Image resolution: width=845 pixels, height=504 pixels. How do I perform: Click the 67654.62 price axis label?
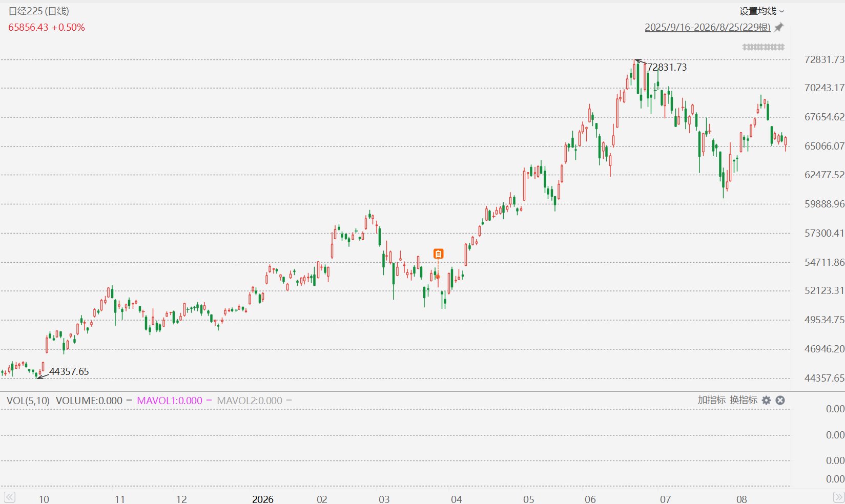(824, 117)
